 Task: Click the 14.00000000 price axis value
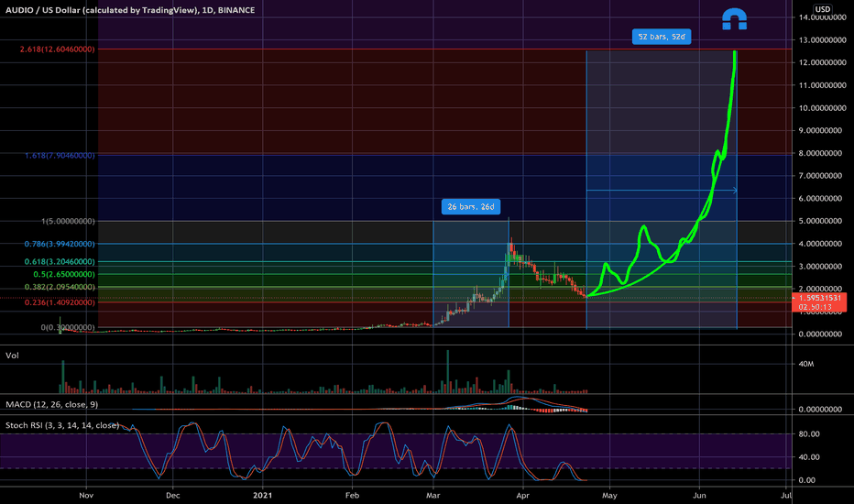[823, 17]
